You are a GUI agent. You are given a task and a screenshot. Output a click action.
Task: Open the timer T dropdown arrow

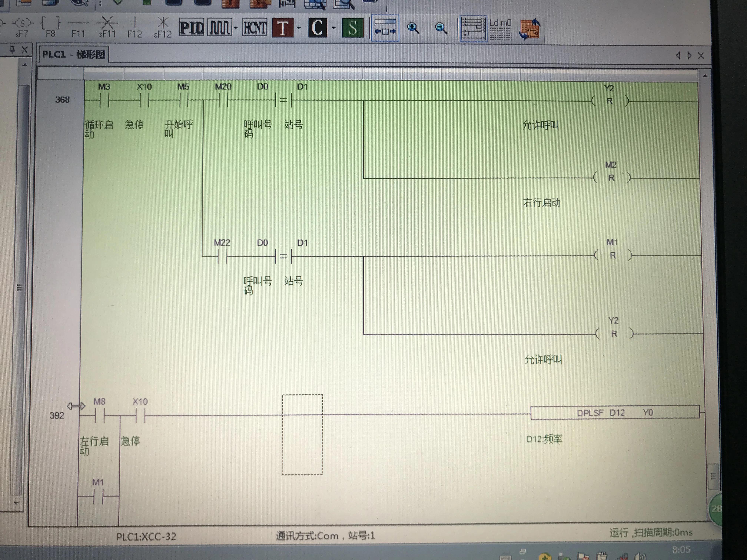[298, 28]
